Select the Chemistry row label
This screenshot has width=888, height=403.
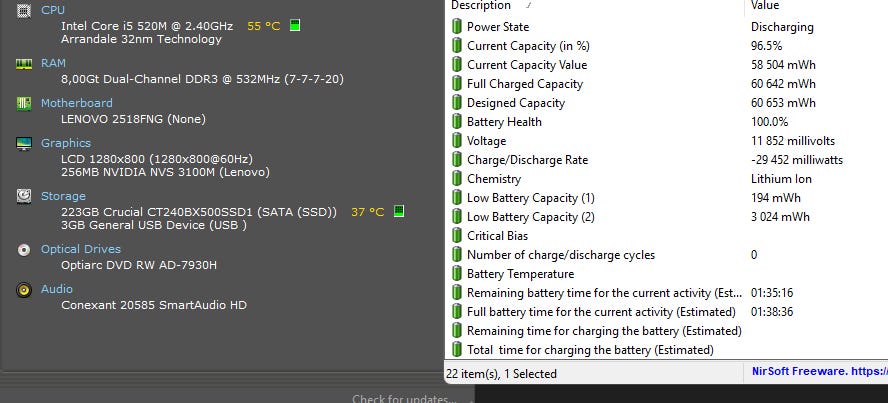[494, 179]
